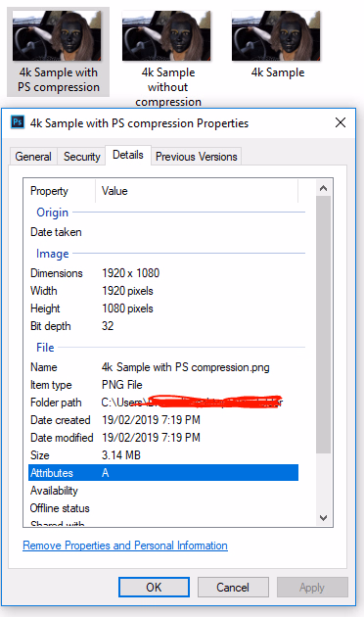Click the scrollbar up arrow
Image resolution: width=364 pixels, height=617 pixels.
pos(324,188)
